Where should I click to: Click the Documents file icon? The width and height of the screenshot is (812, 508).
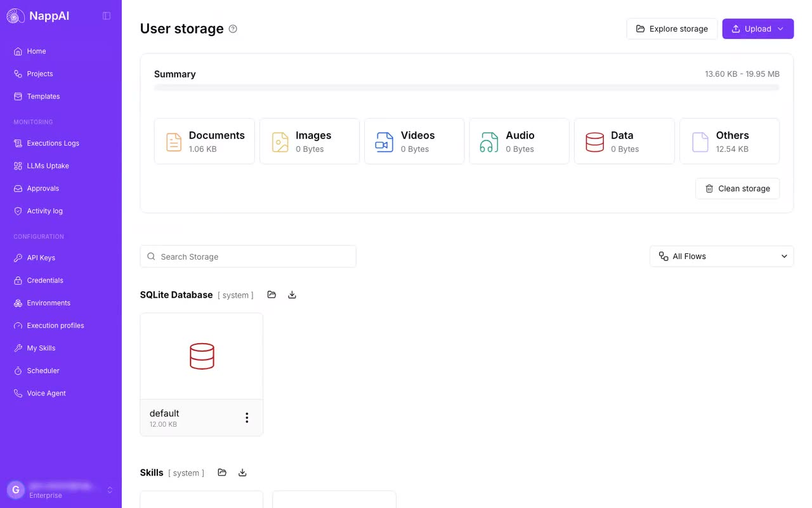174,142
